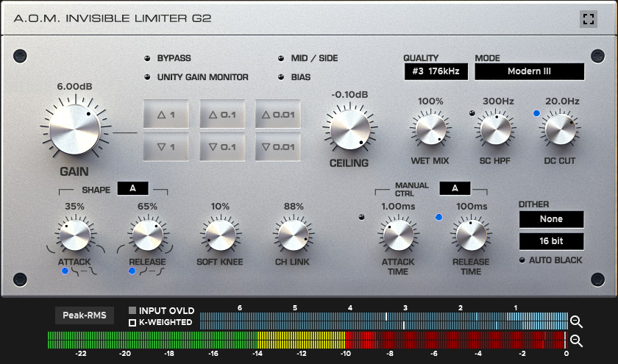The width and height of the screenshot is (618, 364).
Task: Click the CEILING knob
Action: [x=350, y=129]
